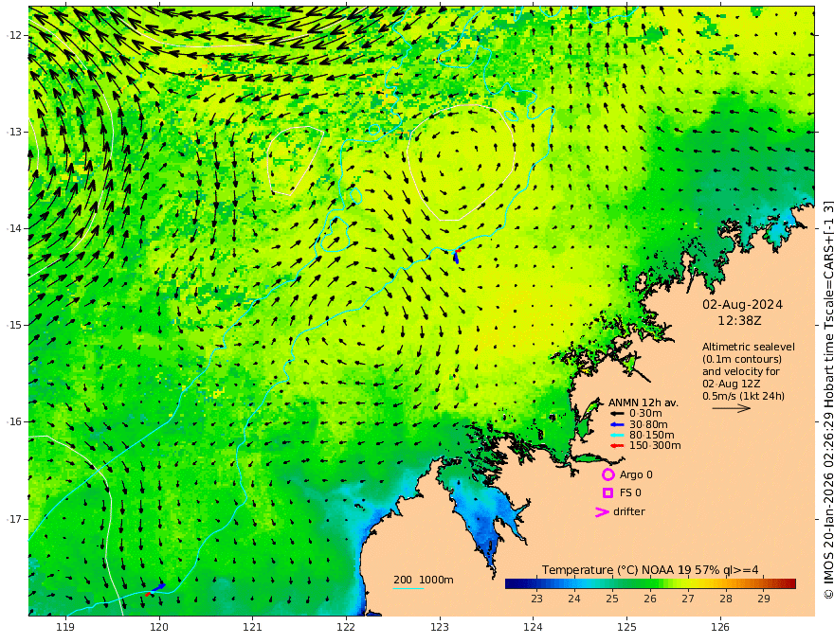The width and height of the screenshot is (834, 644).
Task: Click the longitude axis label 124
Action: (x=534, y=628)
